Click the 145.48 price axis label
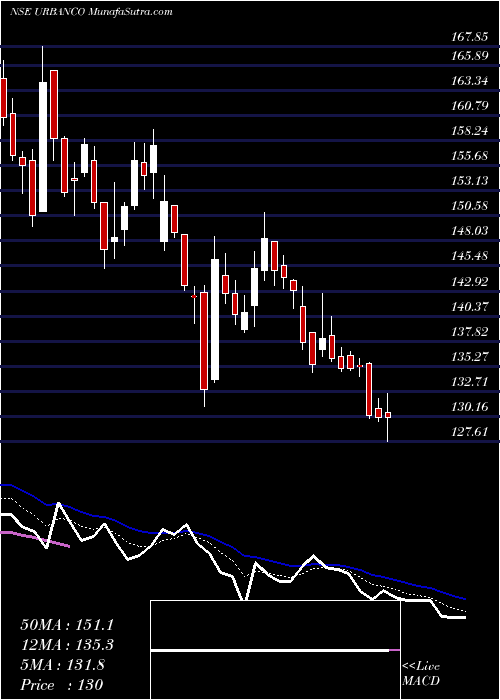Screen dimensions: 500x700 point(469,256)
